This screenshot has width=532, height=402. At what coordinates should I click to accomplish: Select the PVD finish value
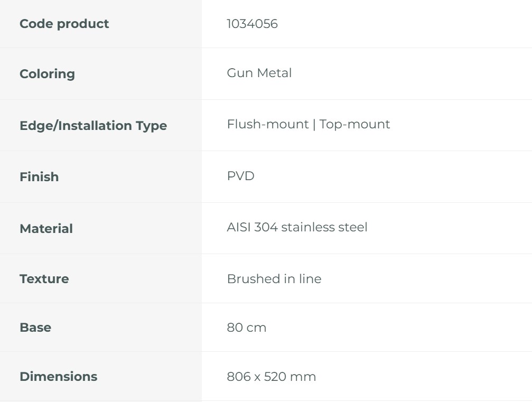tap(240, 176)
